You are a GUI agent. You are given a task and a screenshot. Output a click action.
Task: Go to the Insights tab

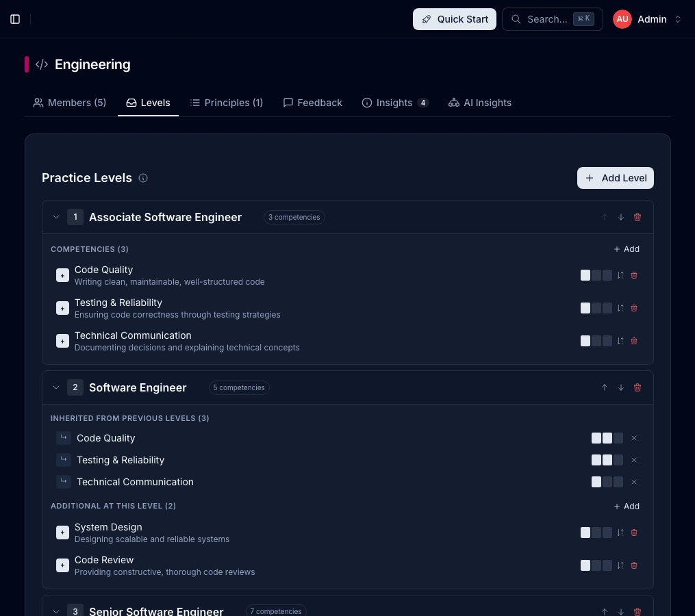click(x=395, y=103)
